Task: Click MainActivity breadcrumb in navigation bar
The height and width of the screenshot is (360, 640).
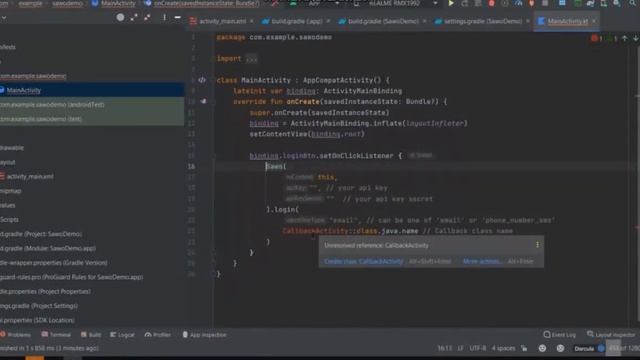Action: [x=114, y=3]
